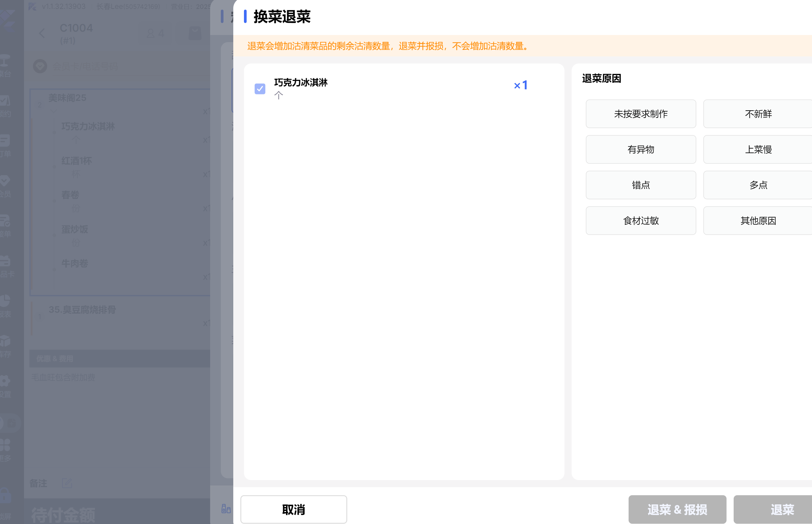Click the guest count icon showing 4
812x524 pixels.
point(156,33)
